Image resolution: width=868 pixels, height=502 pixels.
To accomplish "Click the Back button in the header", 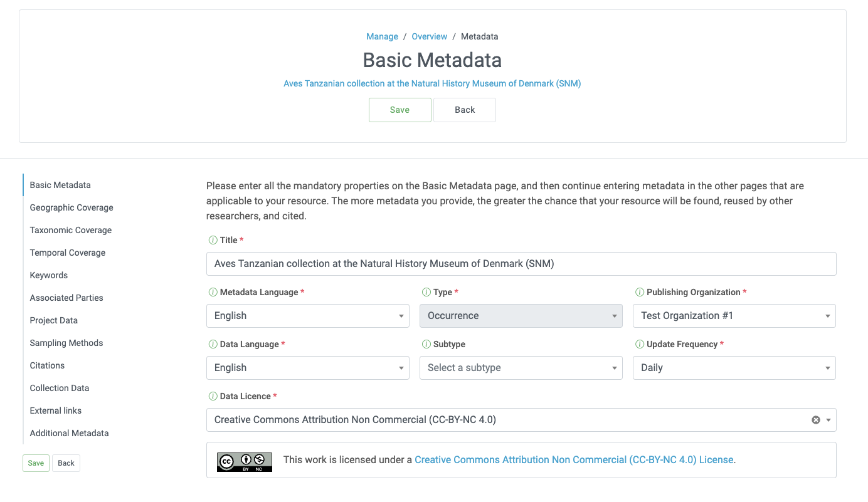I will click(x=465, y=110).
